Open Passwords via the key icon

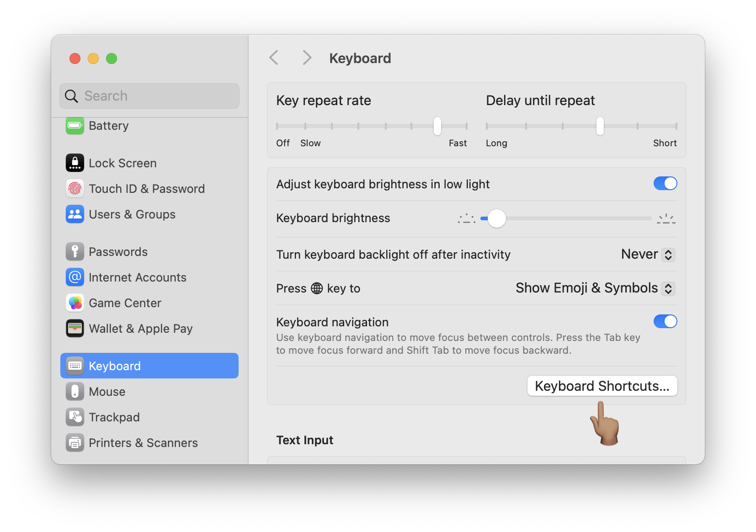75,251
